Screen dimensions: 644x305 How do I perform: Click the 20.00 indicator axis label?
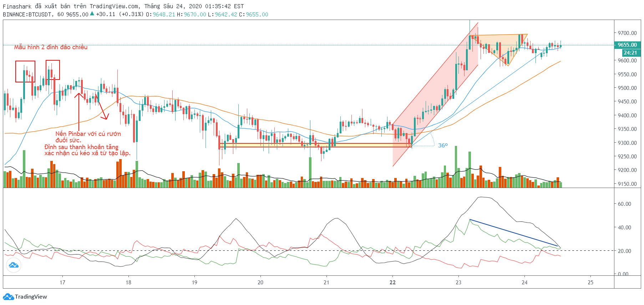(624, 251)
